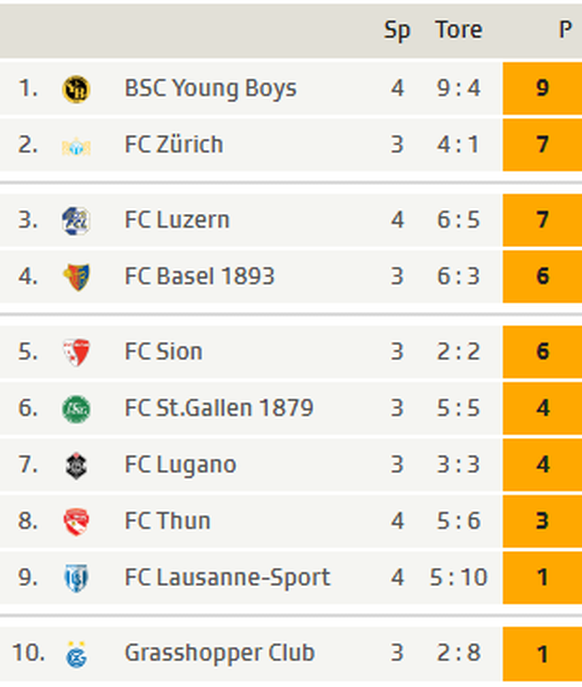
Task: Click the FC Basel 1893 crest
Action: click(x=76, y=277)
